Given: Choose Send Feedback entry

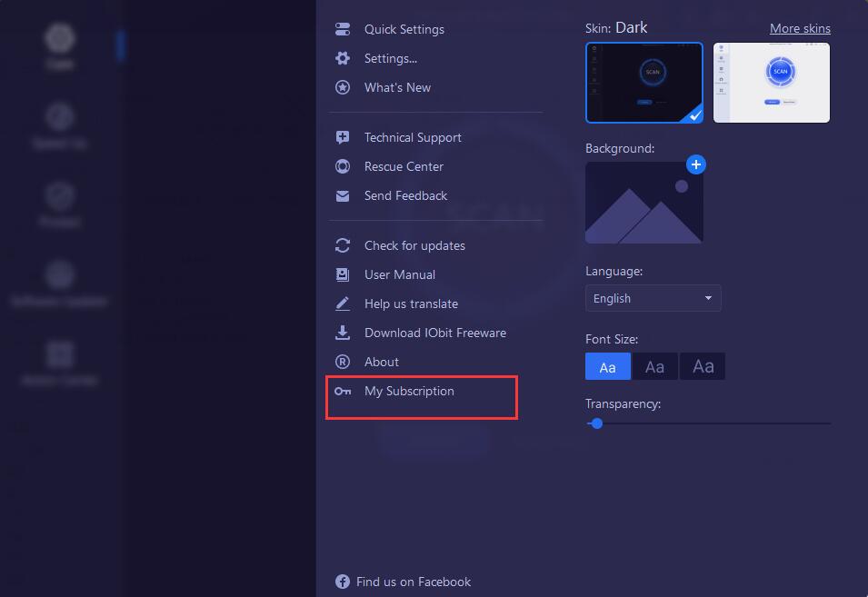Looking at the screenshot, I should click(x=405, y=196).
